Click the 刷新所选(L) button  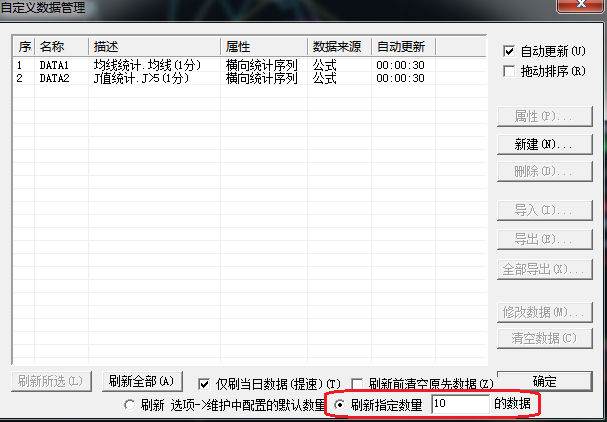coord(51,381)
